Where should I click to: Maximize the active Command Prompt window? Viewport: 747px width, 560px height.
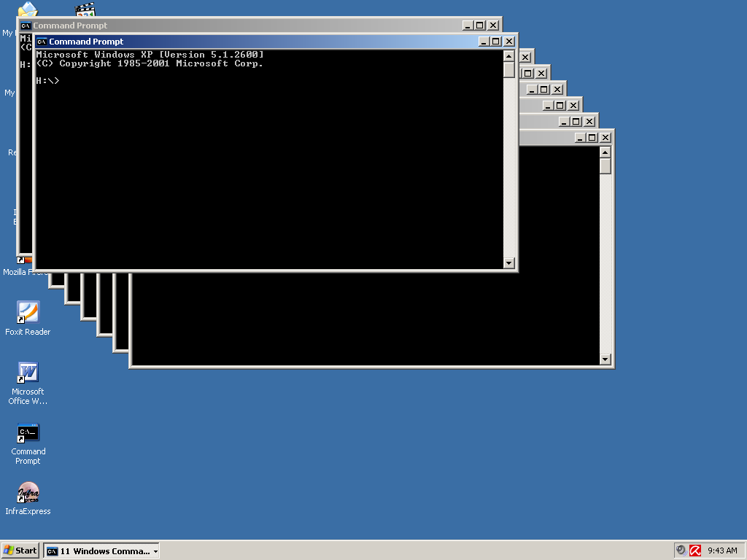pyautogui.click(x=496, y=42)
